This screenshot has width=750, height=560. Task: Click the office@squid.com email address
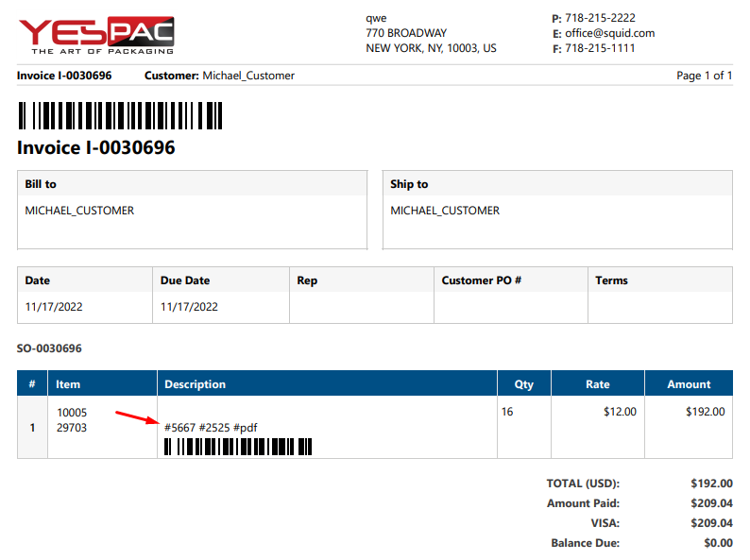[x=609, y=33]
